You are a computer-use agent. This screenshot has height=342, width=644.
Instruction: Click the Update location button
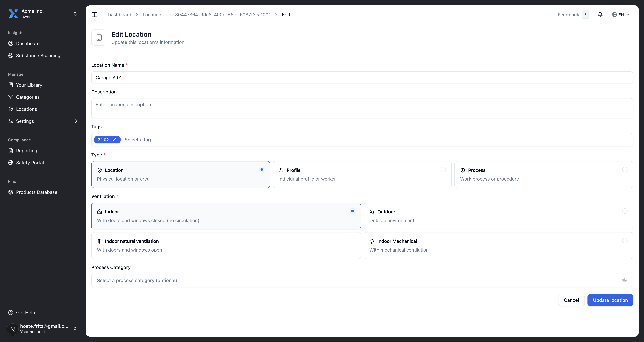610,300
